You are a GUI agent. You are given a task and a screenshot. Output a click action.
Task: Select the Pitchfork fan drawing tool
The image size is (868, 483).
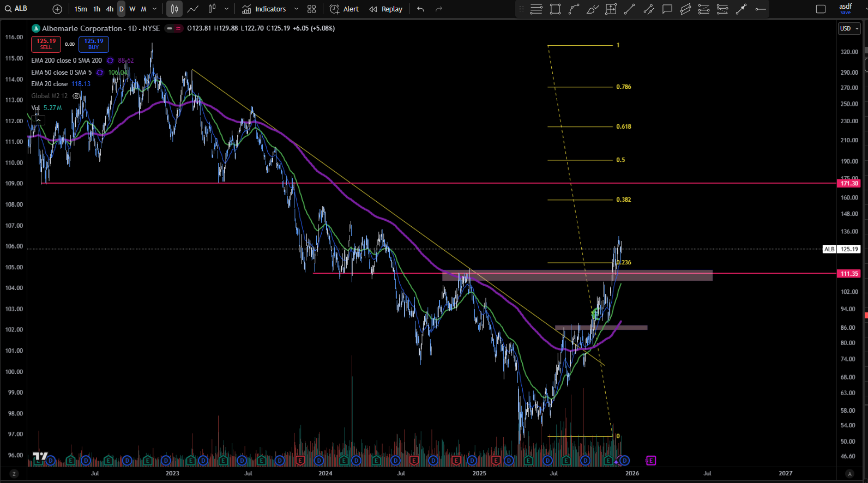click(704, 9)
